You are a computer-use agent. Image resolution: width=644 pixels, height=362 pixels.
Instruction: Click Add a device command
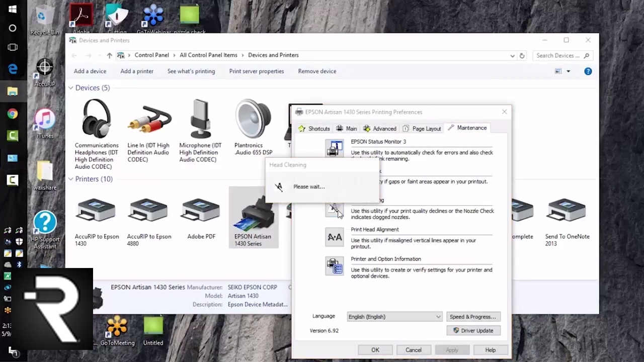pos(90,71)
